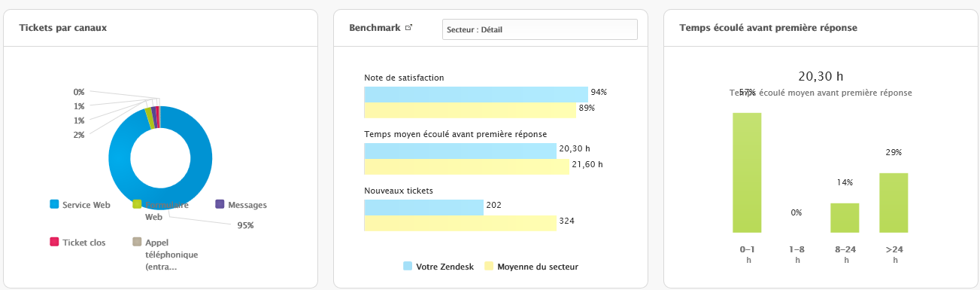Click the Nouveaux tickets 324 yellow bar

(460, 223)
